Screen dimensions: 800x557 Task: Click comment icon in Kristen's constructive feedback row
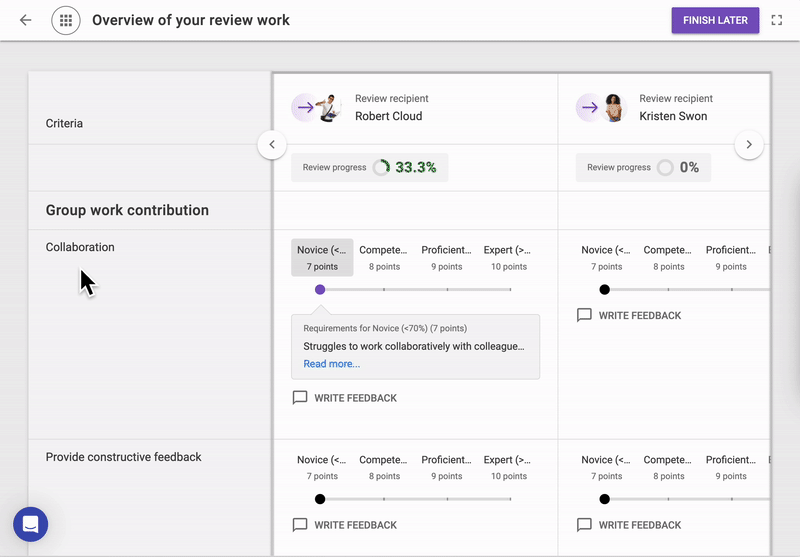click(x=584, y=525)
